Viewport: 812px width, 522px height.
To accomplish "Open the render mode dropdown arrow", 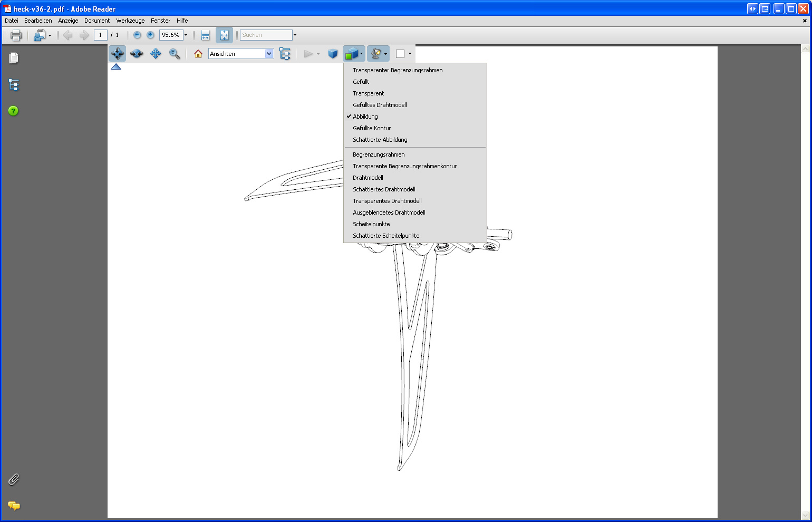I will point(361,54).
